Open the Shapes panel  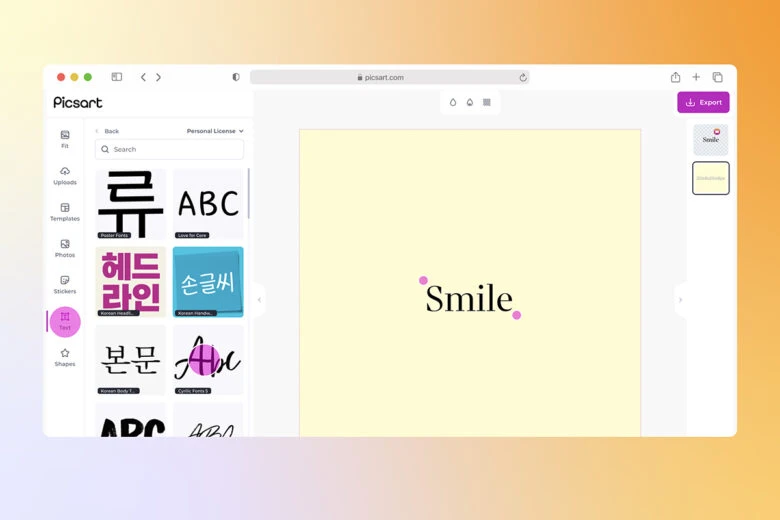[x=65, y=357]
